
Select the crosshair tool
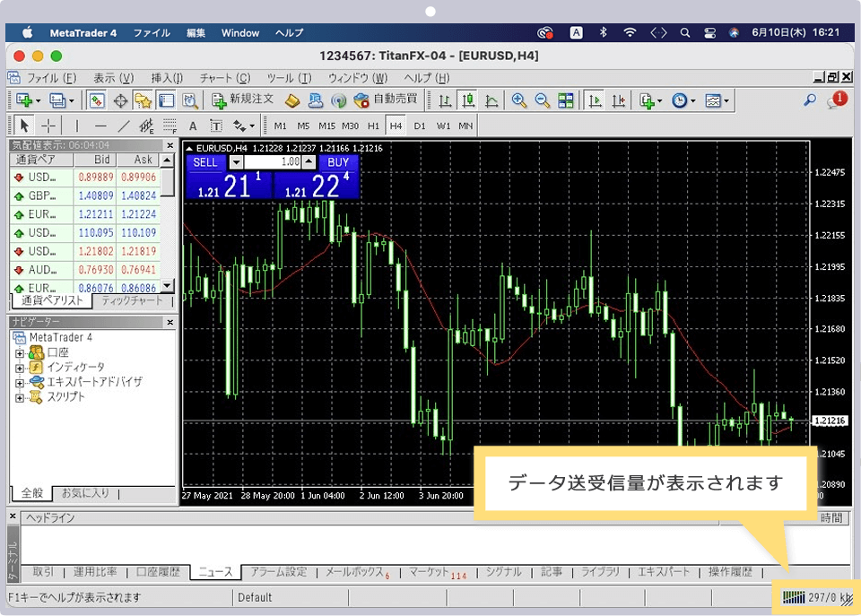pos(48,126)
